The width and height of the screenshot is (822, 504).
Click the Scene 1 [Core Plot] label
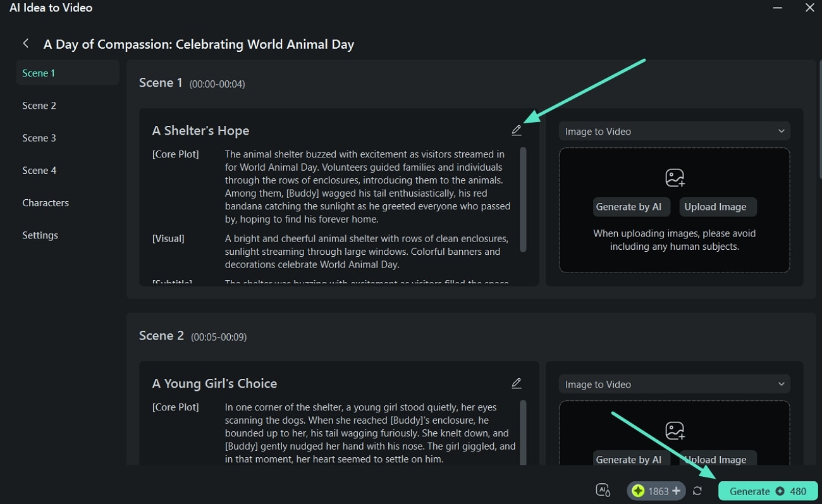click(175, 154)
